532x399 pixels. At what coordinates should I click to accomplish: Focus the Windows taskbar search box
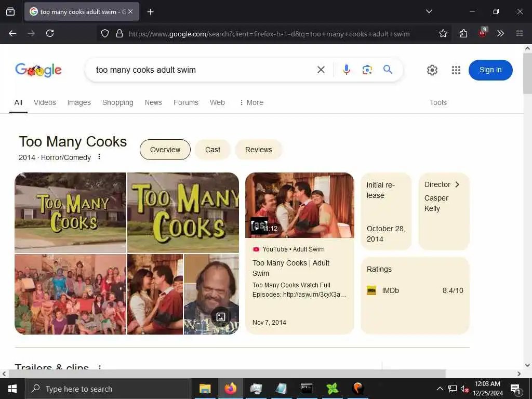107,389
